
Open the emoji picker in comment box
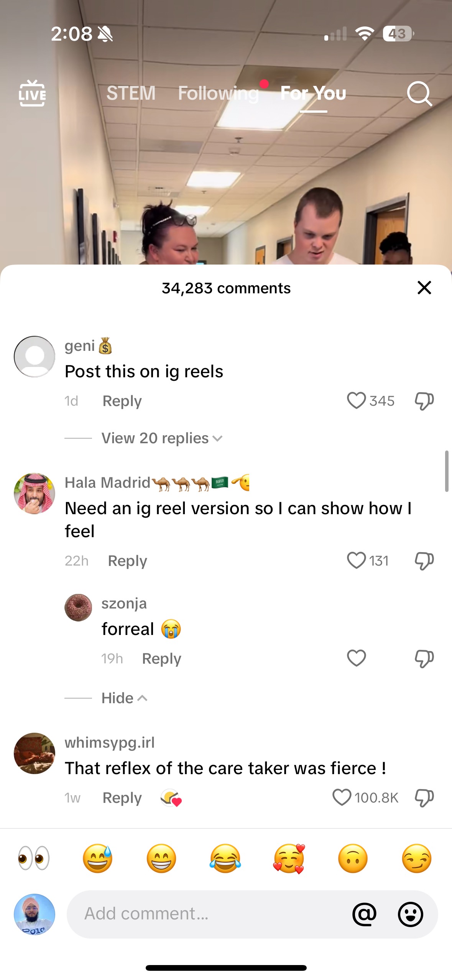click(x=410, y=914)
